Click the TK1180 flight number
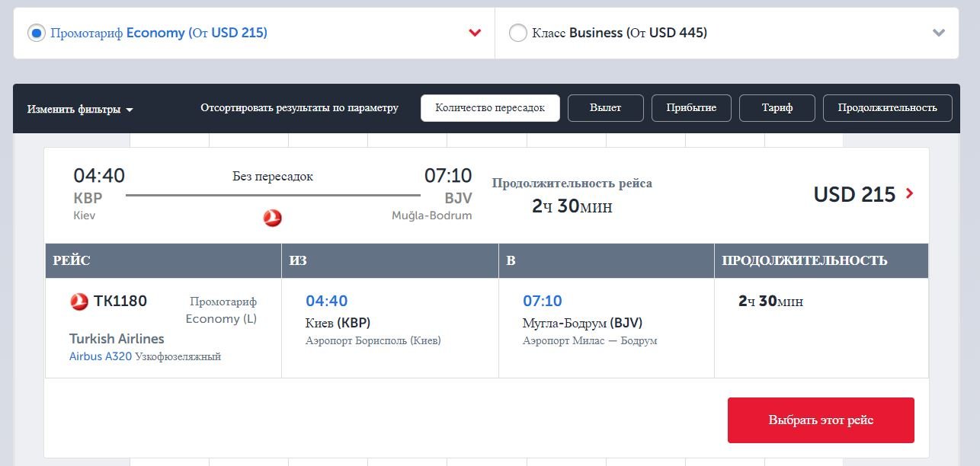This screenshot has width=980, height=466. (120, 301)
